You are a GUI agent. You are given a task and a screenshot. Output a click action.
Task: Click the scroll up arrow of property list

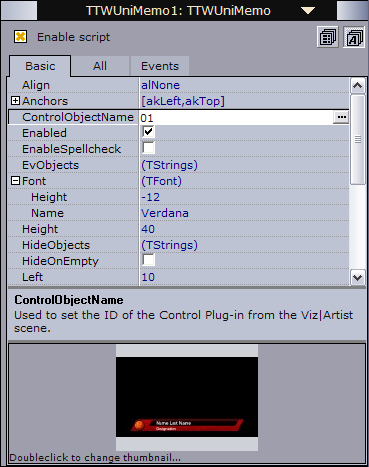(x=358, y=86)
